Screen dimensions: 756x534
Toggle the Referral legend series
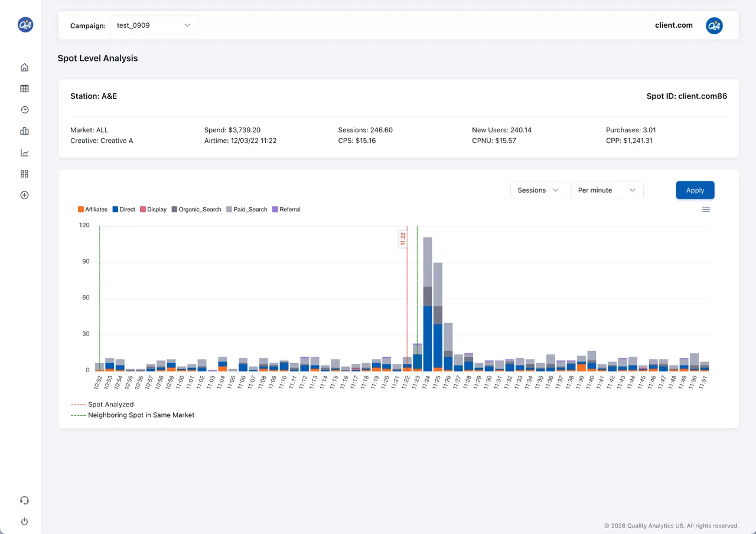[286, 209]
